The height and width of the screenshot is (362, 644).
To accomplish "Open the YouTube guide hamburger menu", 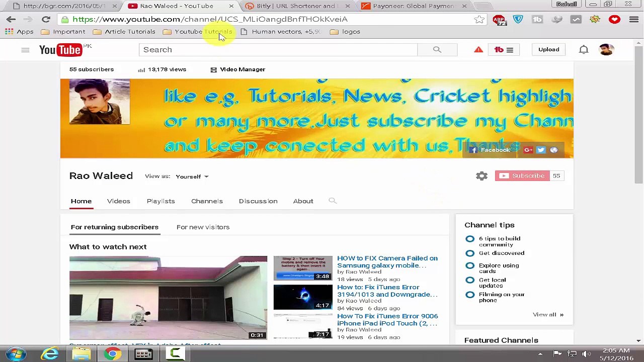I will [x=25, y=50].
